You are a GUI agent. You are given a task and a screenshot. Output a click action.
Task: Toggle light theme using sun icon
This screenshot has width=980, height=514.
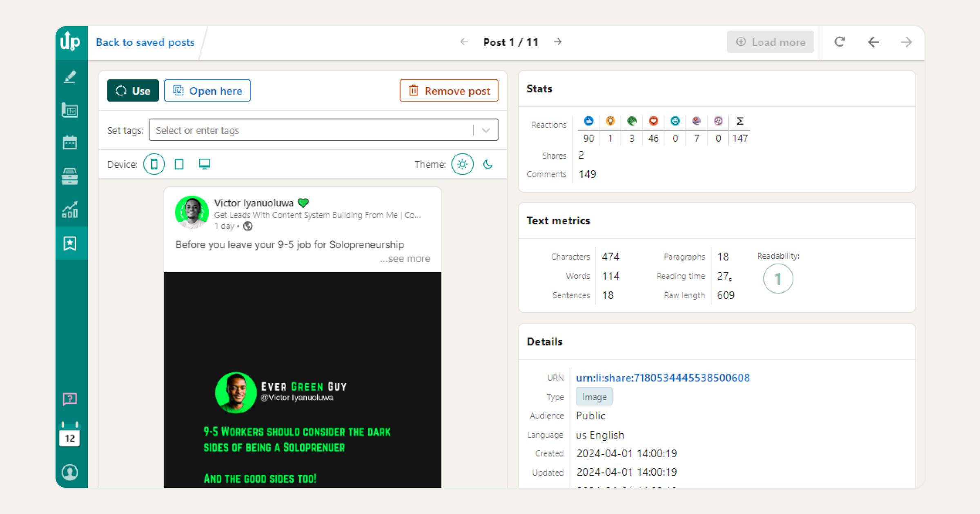(x=462, y=164)
